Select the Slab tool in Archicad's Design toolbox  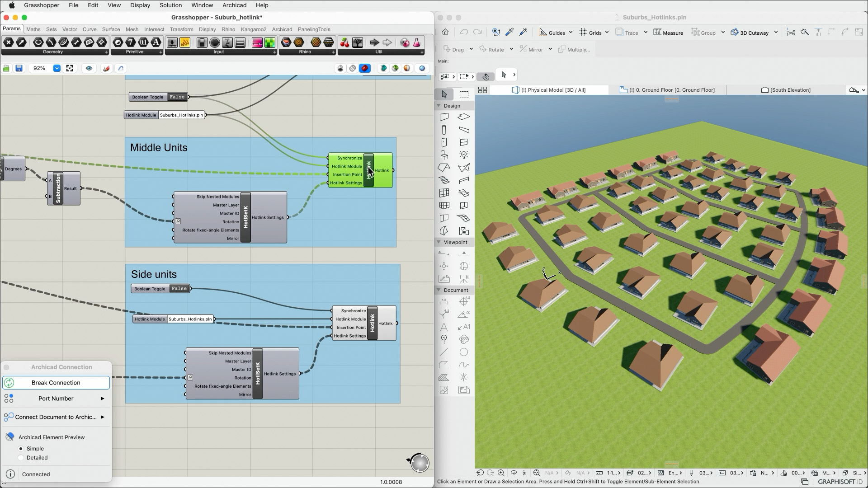pyautogui.click(x=464, y=117)
